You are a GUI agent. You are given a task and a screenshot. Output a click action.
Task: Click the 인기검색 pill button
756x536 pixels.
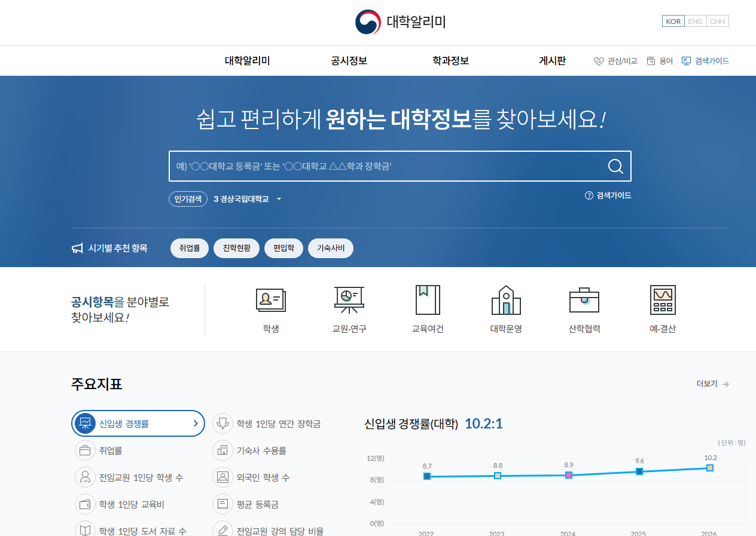[188, 199]
